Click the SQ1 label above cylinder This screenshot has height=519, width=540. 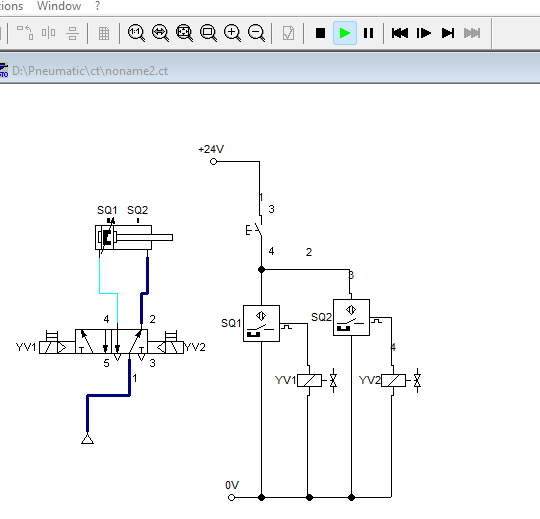pyautogui.click(x=107, y=210)
